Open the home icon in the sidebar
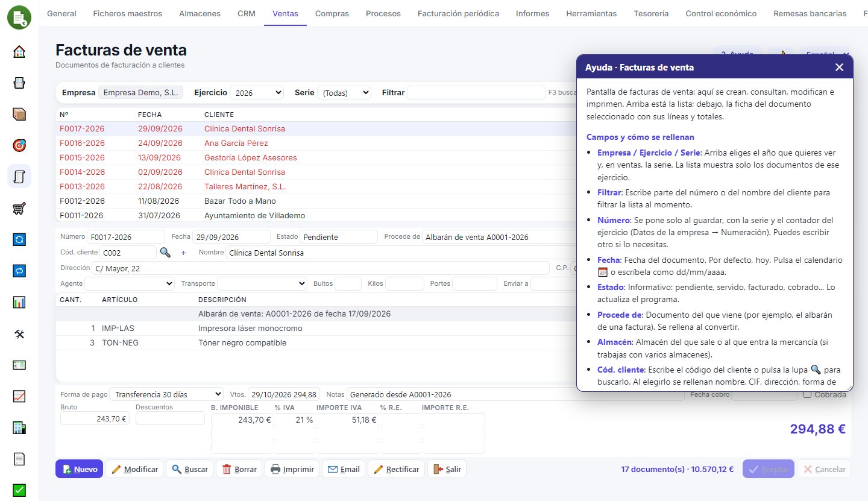The image size is (868, 501). 19,51
